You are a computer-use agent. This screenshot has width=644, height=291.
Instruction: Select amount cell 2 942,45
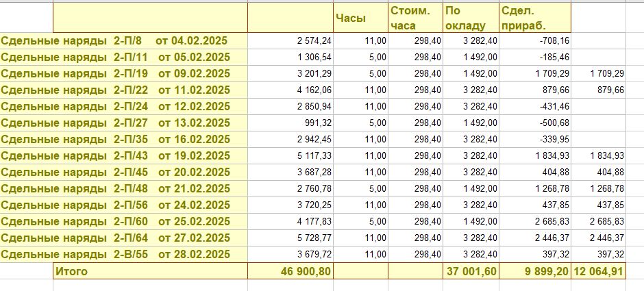click(290, 140)
